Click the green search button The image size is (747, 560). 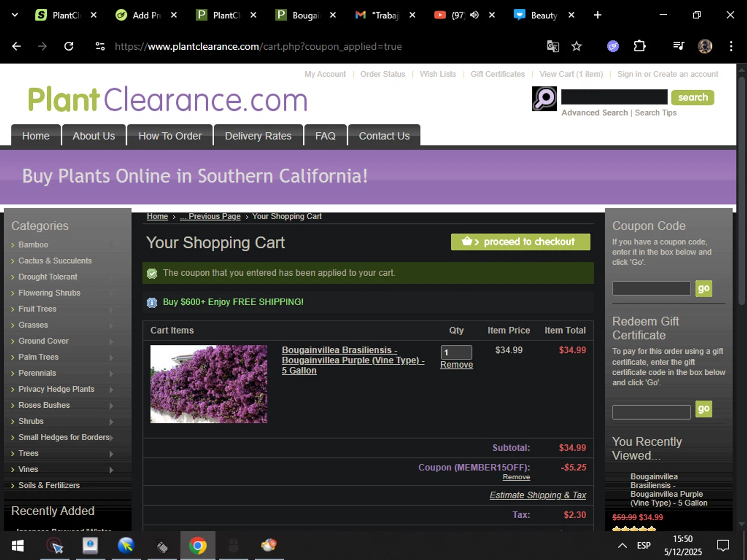click(x=692, y=98)
